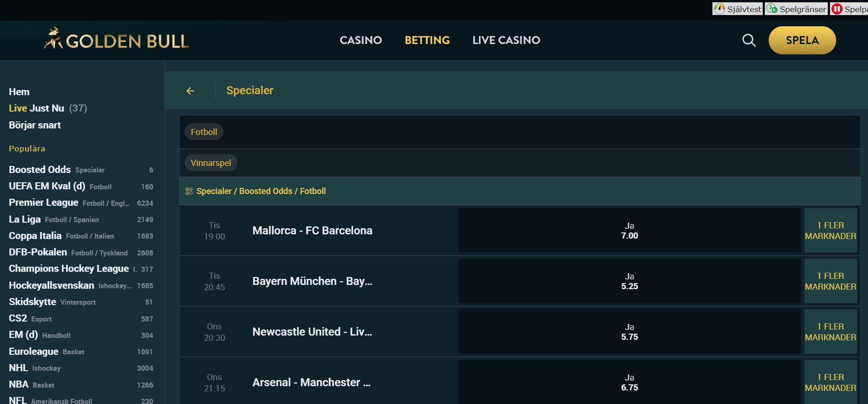Open Premier League from the sidebar

[44, 202]
